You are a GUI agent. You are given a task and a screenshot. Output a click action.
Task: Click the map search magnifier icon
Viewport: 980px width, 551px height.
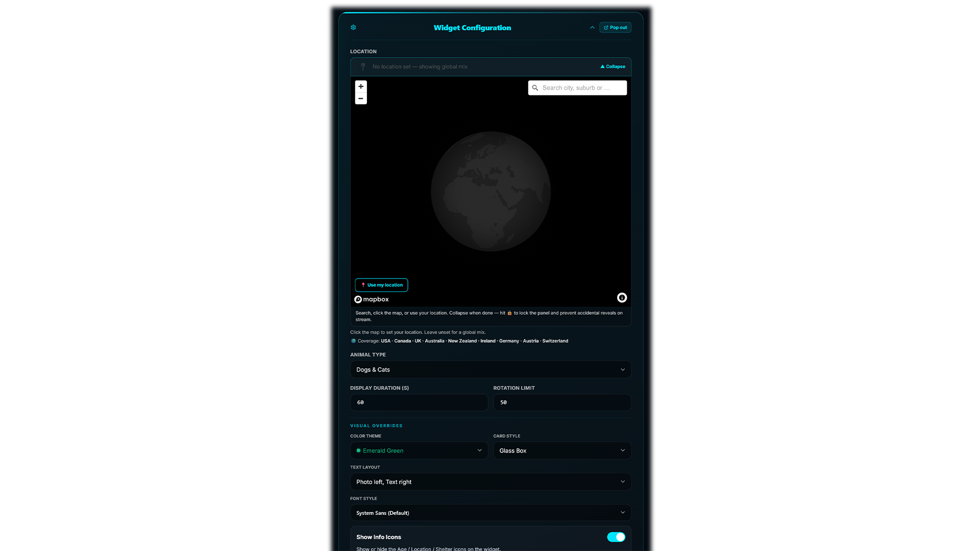(535, 88)
